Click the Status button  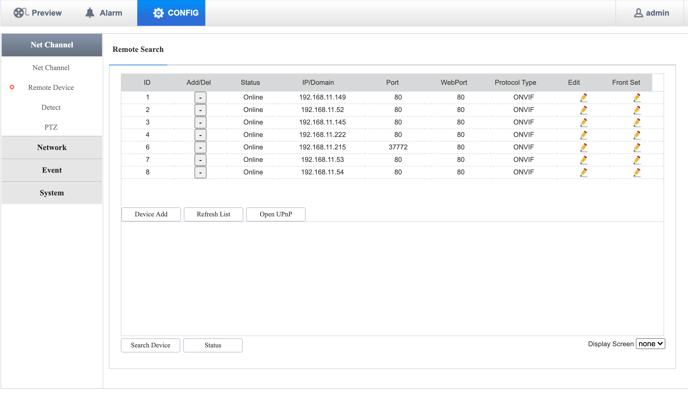(x=213, y=345)
